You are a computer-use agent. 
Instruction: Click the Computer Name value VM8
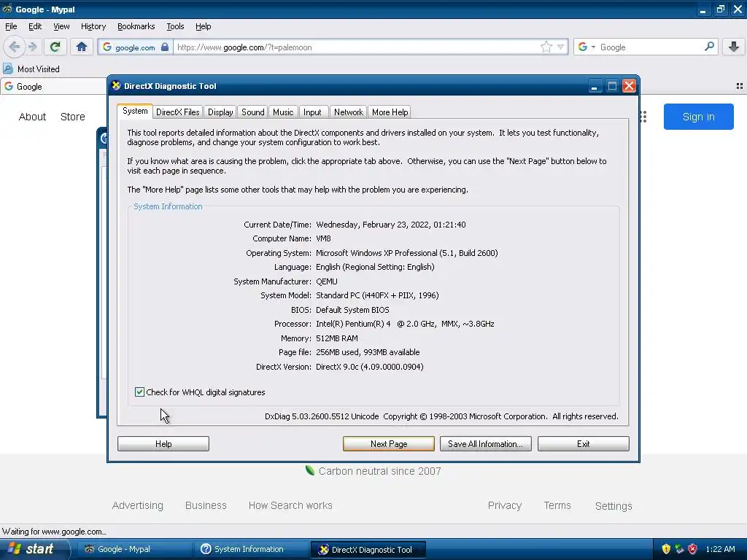point(323,238)
